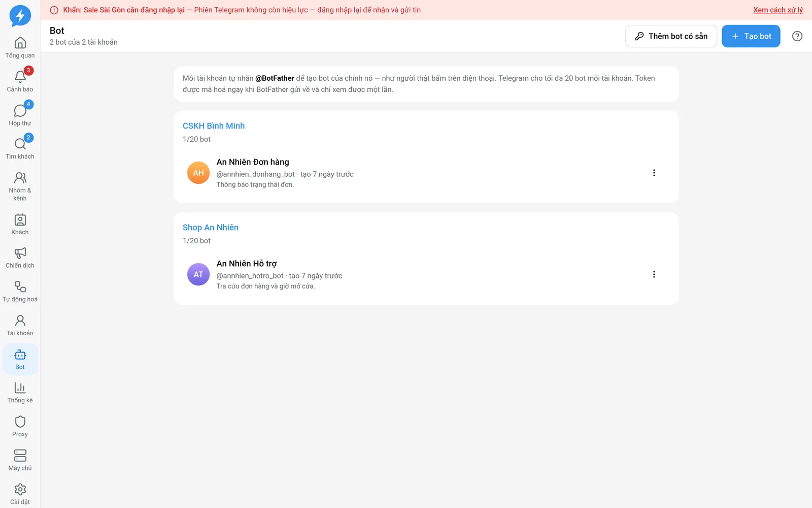This screenshot has width=812, height=508.
Task: Follow Xem cách xử lý link
Action: pos(777,10)
